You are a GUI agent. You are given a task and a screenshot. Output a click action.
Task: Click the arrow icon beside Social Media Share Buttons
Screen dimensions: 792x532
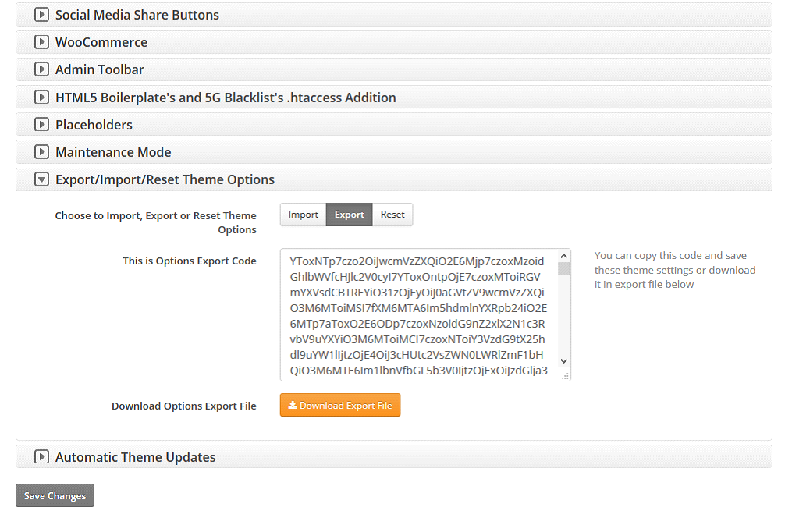tap(41, 15)
